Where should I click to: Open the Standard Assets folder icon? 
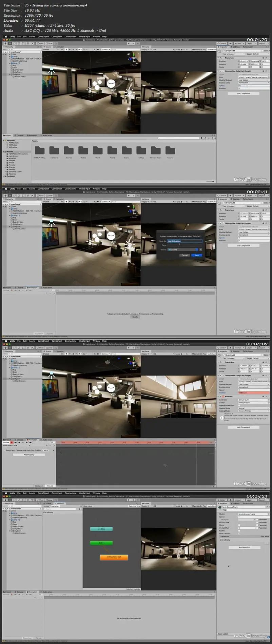coord(156,150)
